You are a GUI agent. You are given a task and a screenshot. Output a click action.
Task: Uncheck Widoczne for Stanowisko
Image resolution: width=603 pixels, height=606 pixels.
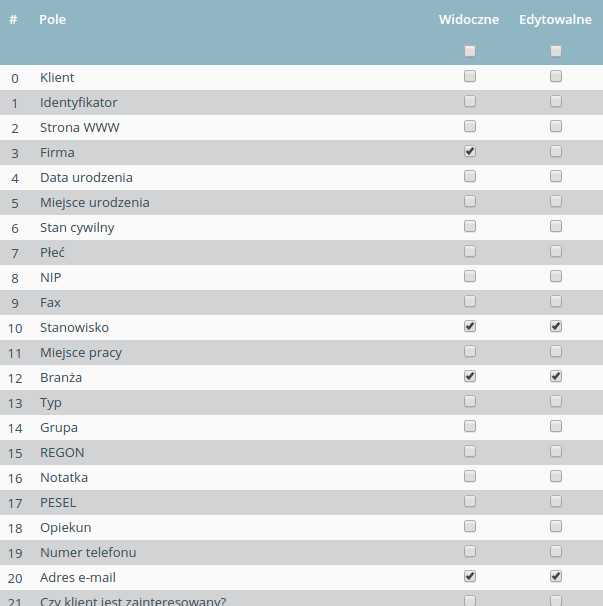[x=470, y=326]
